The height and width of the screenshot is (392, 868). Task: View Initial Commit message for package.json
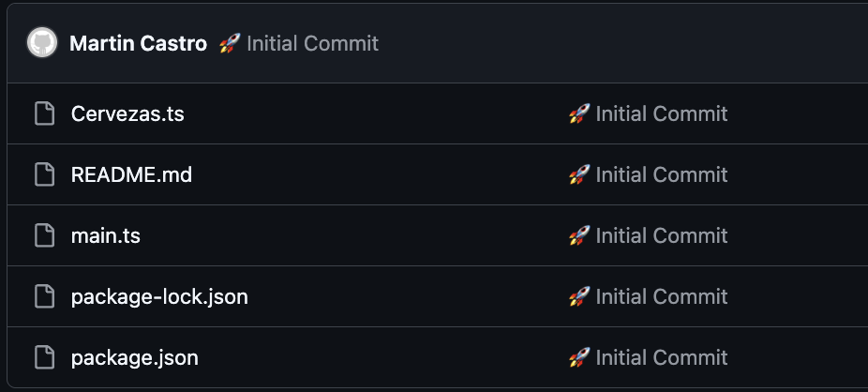[661, 357]
